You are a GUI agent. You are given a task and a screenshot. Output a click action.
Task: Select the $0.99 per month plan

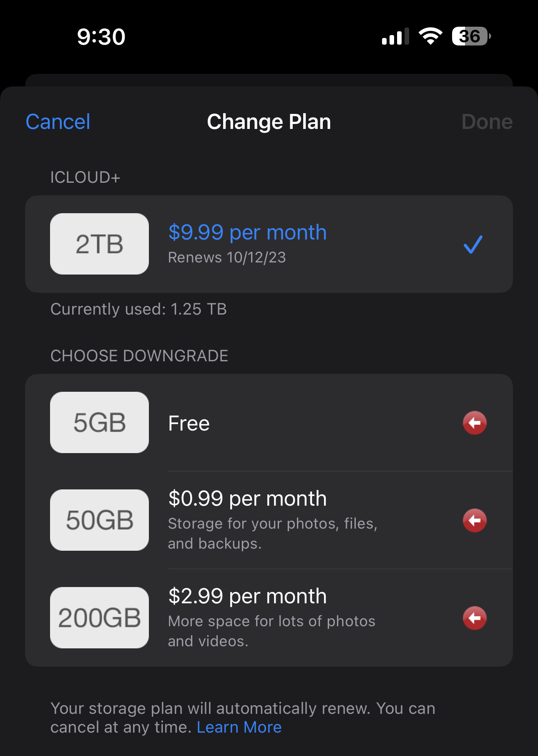(247, 499)
